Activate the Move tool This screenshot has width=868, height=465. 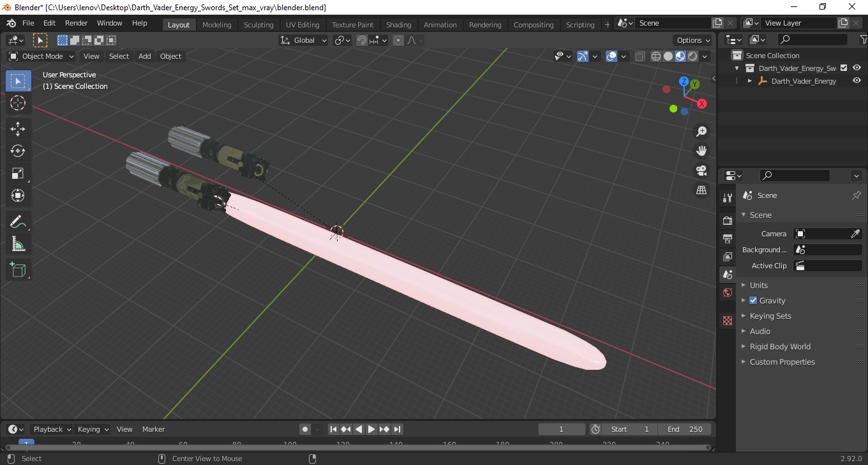18,128
